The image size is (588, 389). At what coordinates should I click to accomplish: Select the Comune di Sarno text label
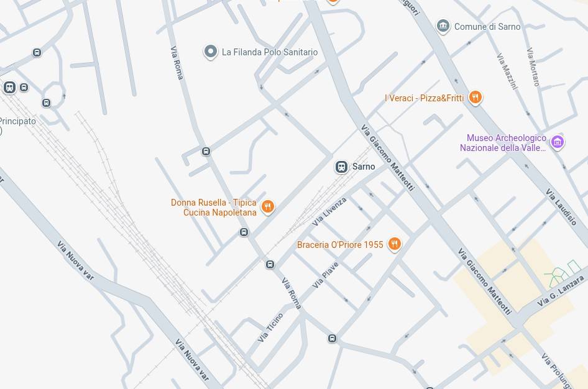[487, 27]
